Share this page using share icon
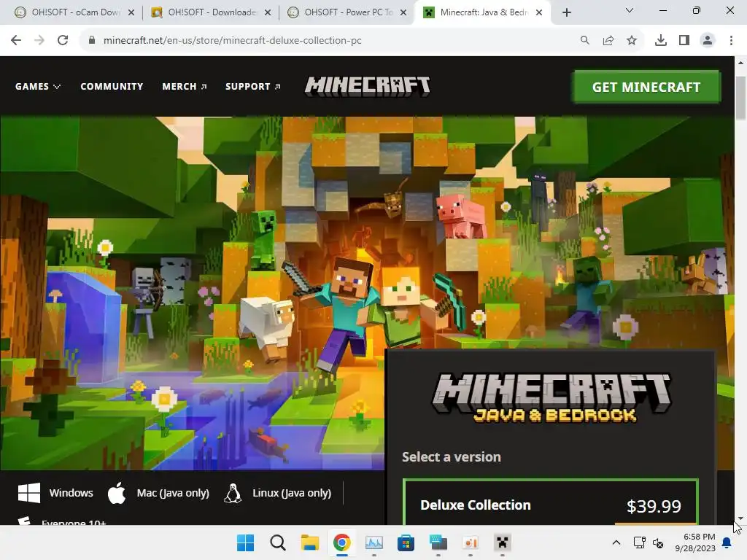 (608, 41)
